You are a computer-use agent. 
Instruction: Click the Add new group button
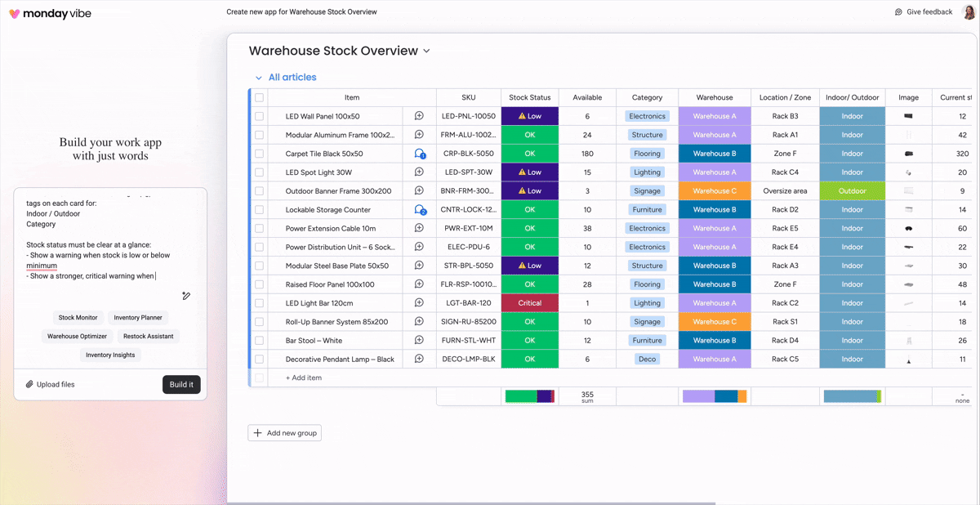coord(284,433)
